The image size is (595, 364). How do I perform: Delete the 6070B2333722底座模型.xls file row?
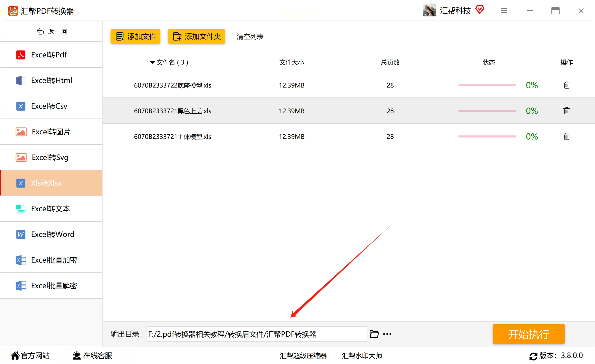tap(567, 85)
